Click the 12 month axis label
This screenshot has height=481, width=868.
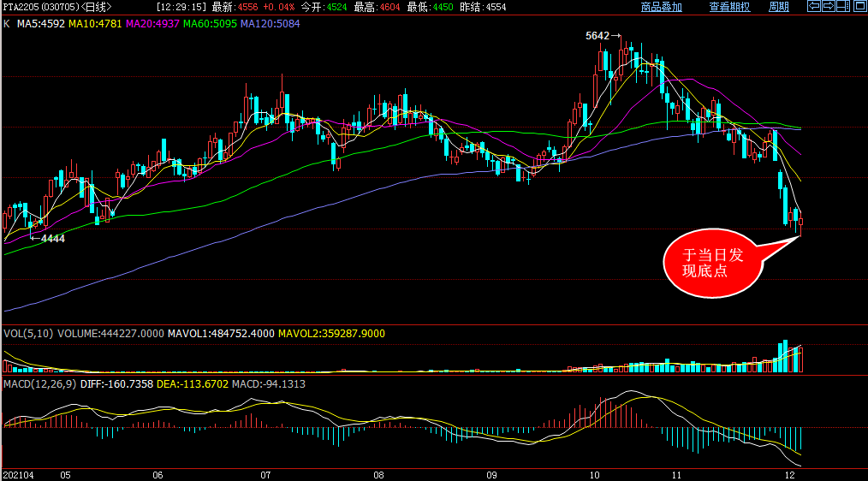pos(790,476)
